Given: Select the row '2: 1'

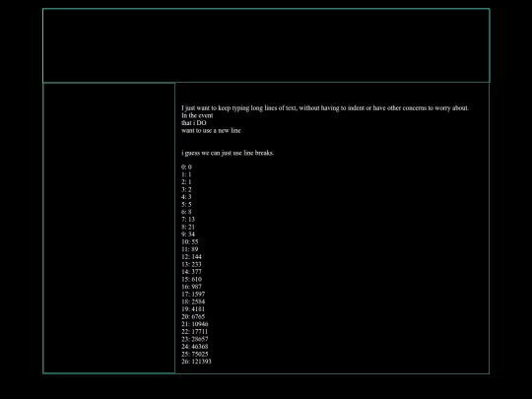Looking at the screenshot, I should tap(186, 182).
